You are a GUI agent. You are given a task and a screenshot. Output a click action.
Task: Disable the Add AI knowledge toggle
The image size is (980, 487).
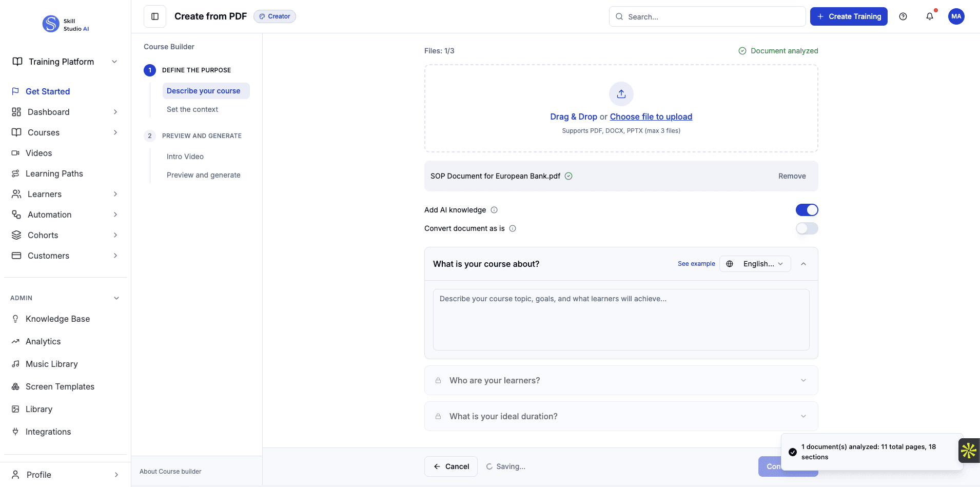807,210
